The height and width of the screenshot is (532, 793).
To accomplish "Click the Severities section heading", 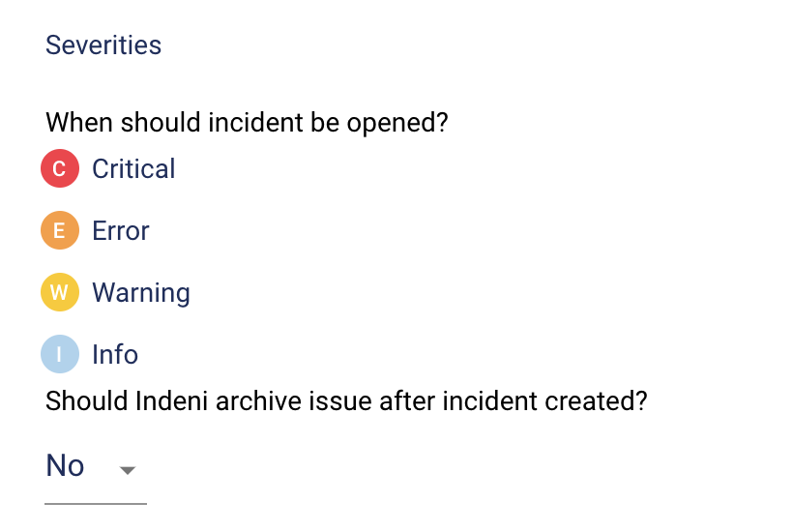I will pos(103,45).
